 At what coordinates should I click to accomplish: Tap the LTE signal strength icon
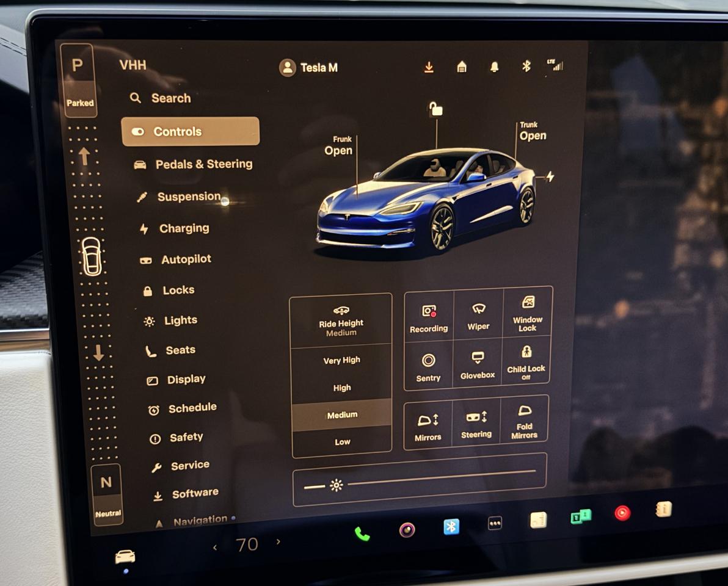pyautogui.click(x=555, y=65)
